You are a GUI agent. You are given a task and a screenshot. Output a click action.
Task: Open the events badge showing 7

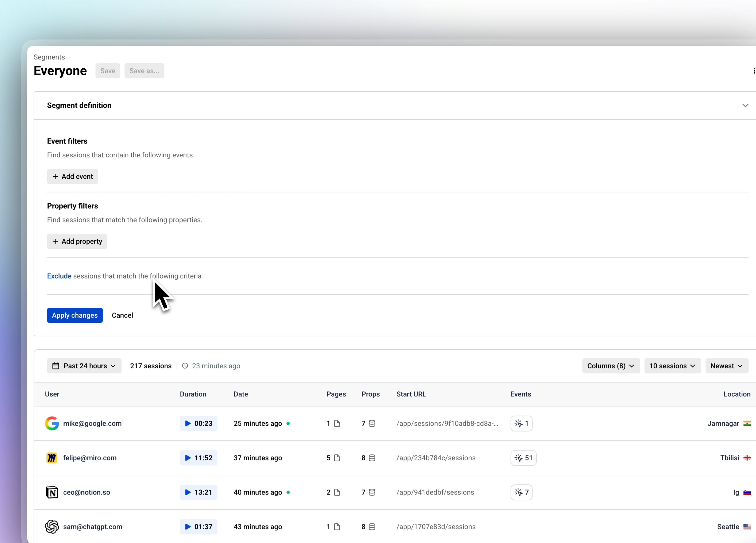[521, 492]
